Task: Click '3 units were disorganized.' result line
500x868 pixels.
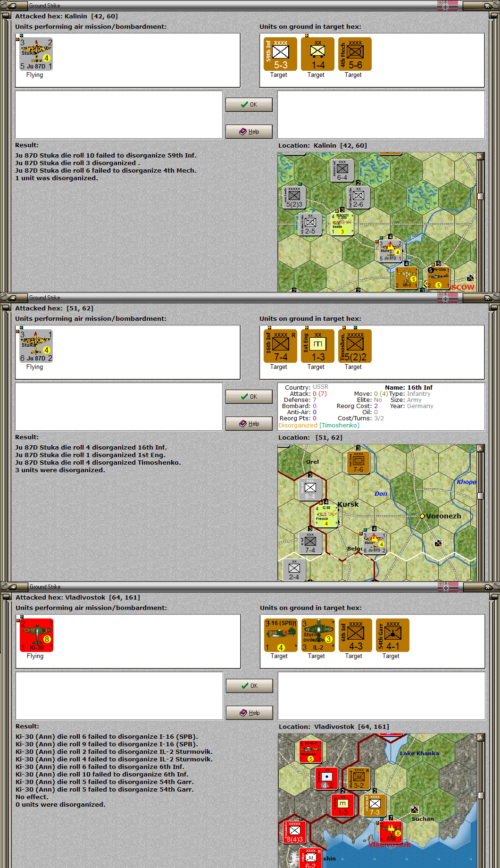Action: pyautogui.click(x=60, y=470)
